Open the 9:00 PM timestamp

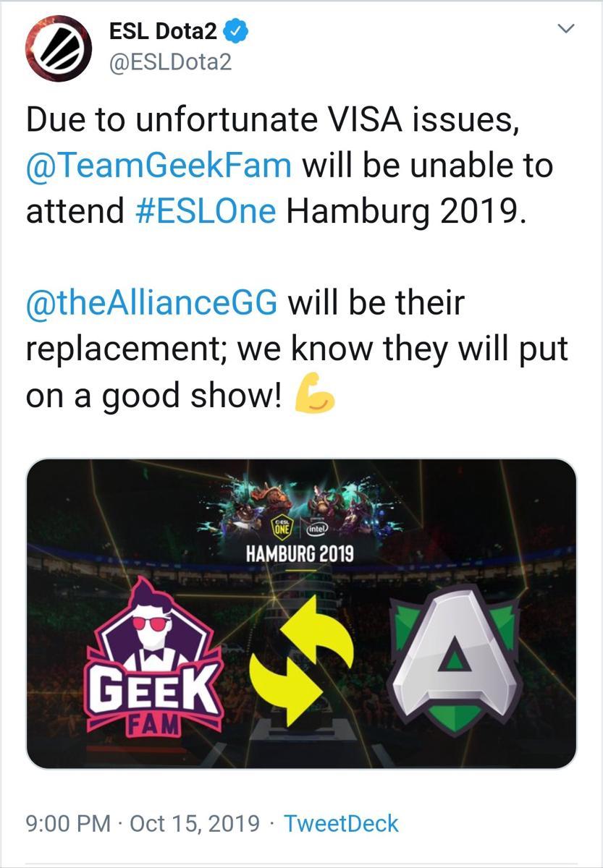[x=68, y=823]
